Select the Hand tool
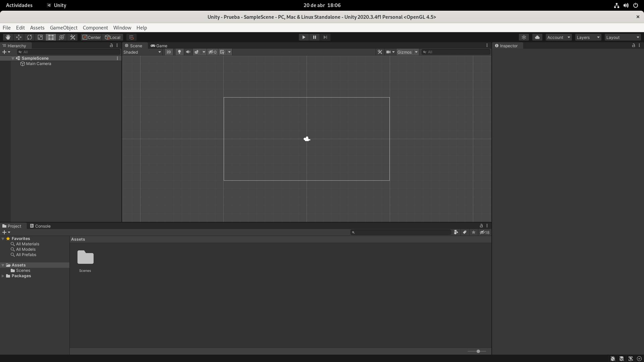The height and width of the screenshot is (362, 644). pos(8,37)
